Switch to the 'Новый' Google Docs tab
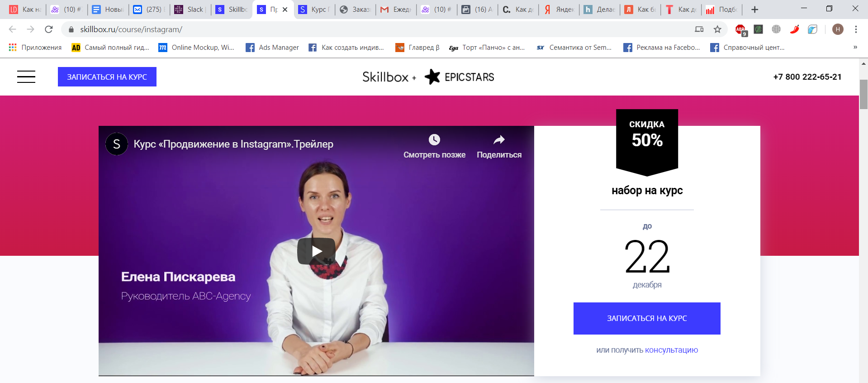The image size is (868, 383). pyautogui.click(x=109, y=10)
